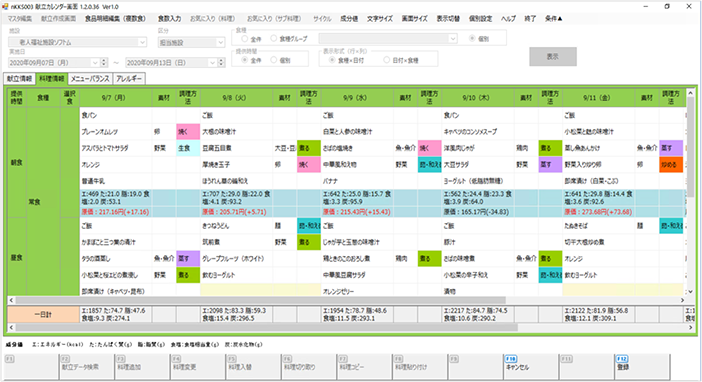702x382 pixels.
Task: Collapse conditions with 条件▲
Action: tap(553, 19)
